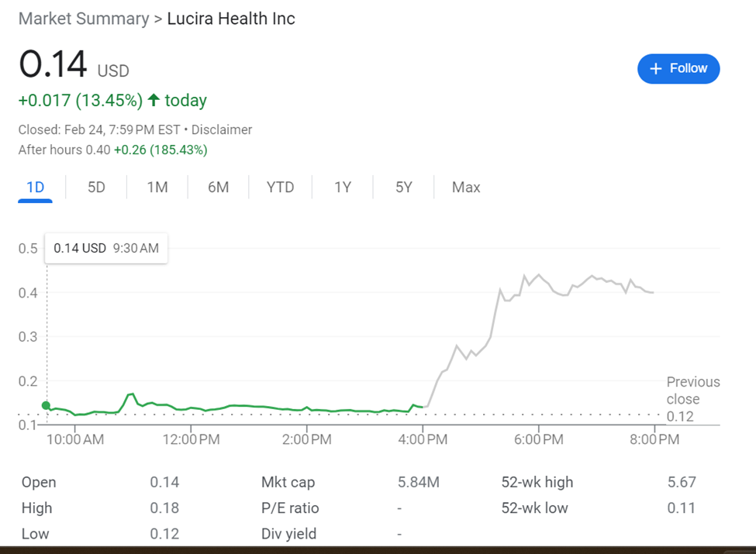Click the After hours +0.26 (185.43%) text
756x554 pixels.
tap(161, 150)
